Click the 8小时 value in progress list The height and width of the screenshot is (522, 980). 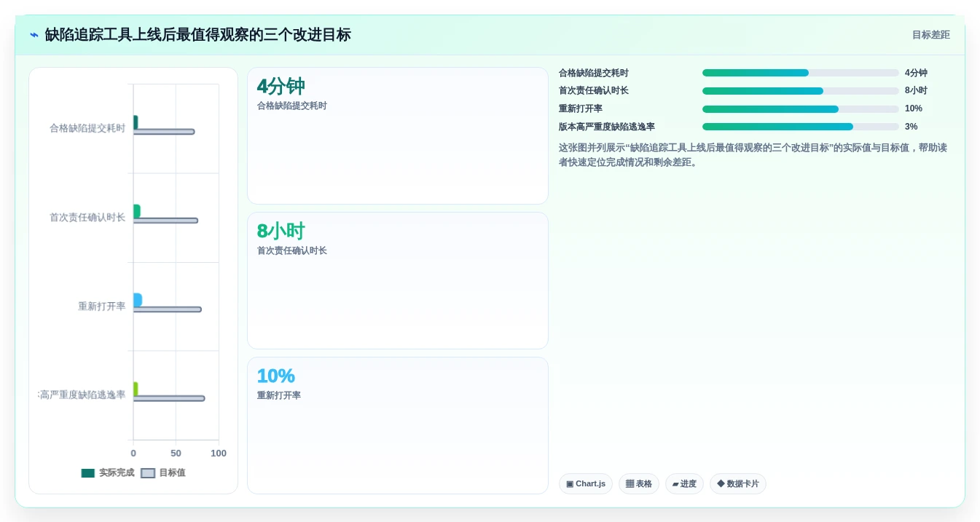tap(916, 91)
